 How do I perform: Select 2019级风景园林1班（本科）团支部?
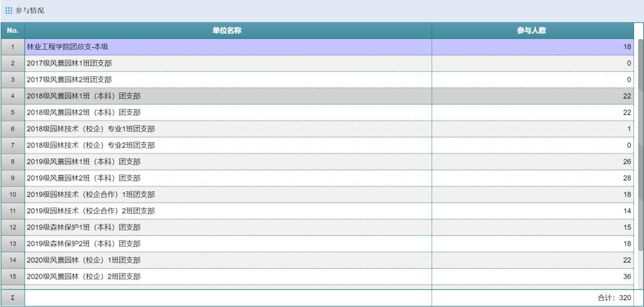pyautogui.click(x=83, y=162)
